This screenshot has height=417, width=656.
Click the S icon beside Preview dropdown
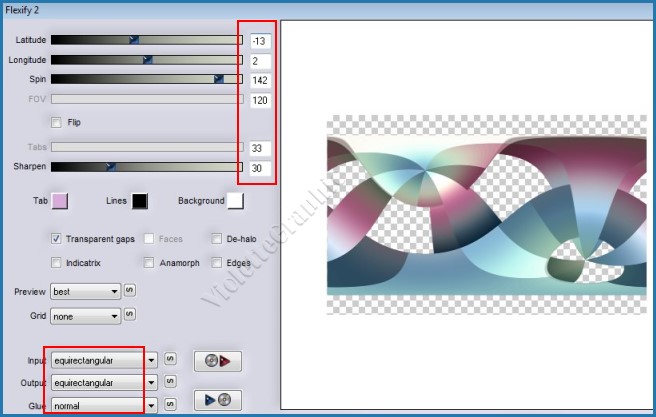point(129,291)
